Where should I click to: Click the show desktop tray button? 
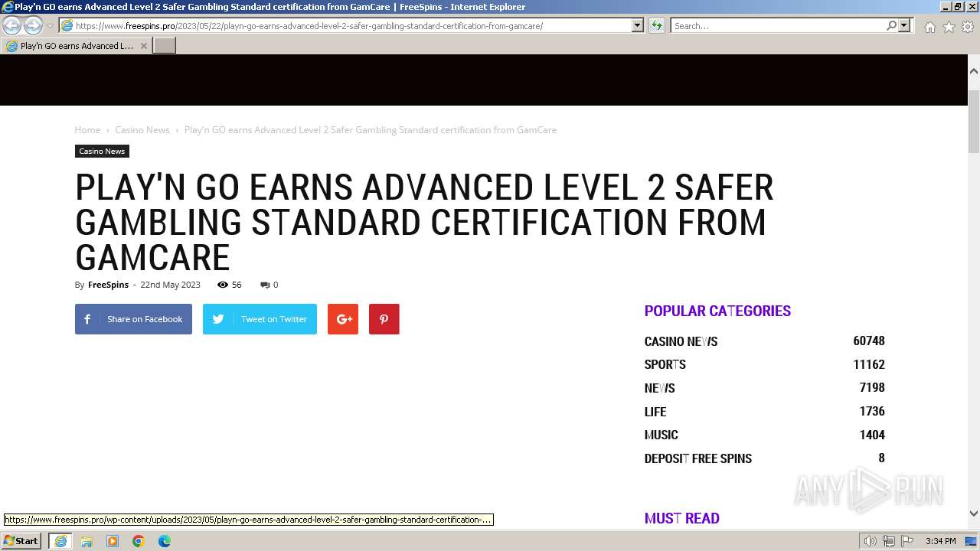coord(972,541)
